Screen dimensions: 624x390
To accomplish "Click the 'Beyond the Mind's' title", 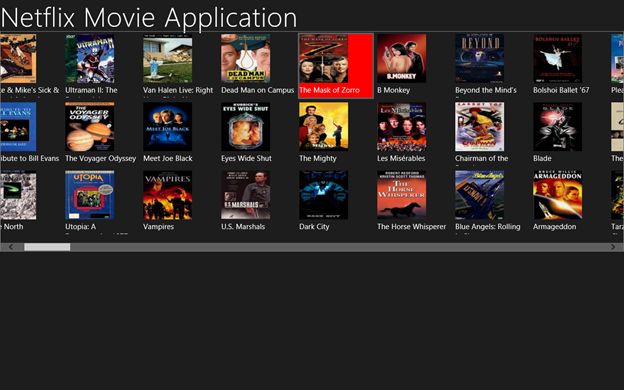I will click(486, 90).
